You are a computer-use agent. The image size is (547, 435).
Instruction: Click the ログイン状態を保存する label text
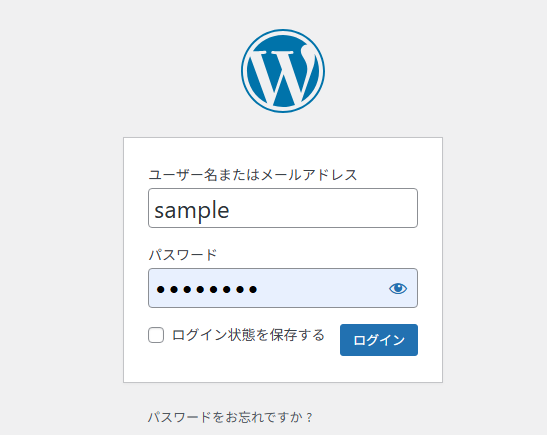coord(248,335)
